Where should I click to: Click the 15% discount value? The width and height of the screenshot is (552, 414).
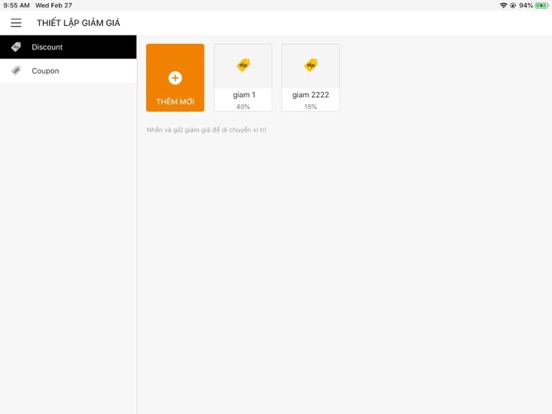click(x=310, y=107)
